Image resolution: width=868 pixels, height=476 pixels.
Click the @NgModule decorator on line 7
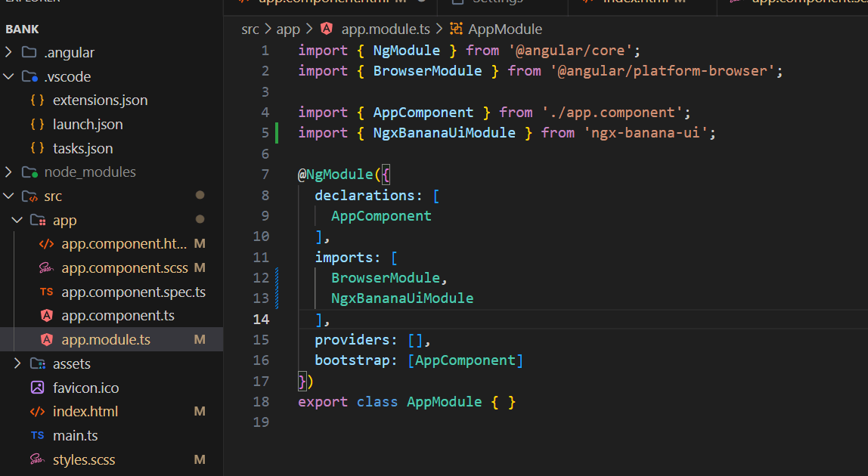click(x=336, y=175)
